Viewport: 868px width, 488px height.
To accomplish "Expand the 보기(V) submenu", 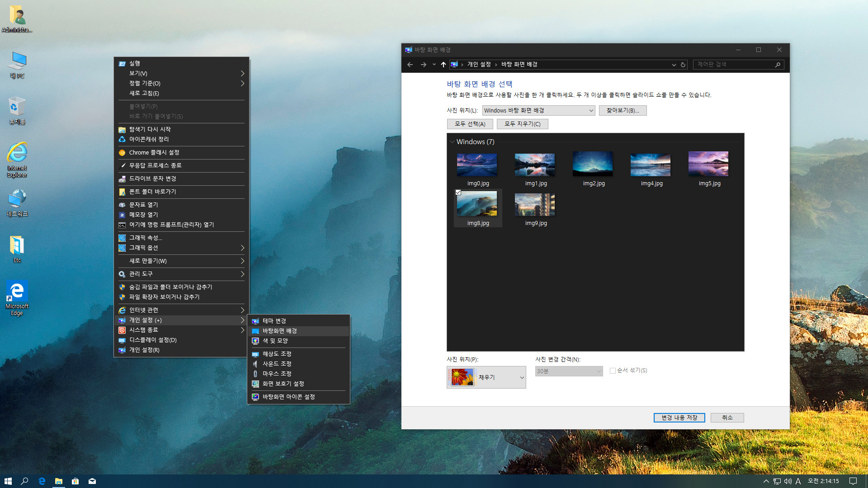I will coord(181,73).
